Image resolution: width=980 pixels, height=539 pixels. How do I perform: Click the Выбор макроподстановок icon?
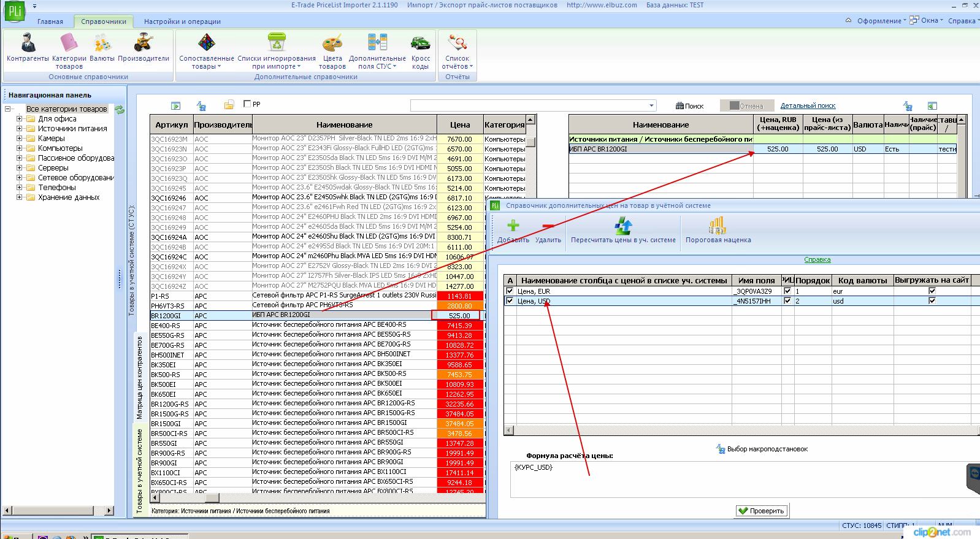pos(721,449)
